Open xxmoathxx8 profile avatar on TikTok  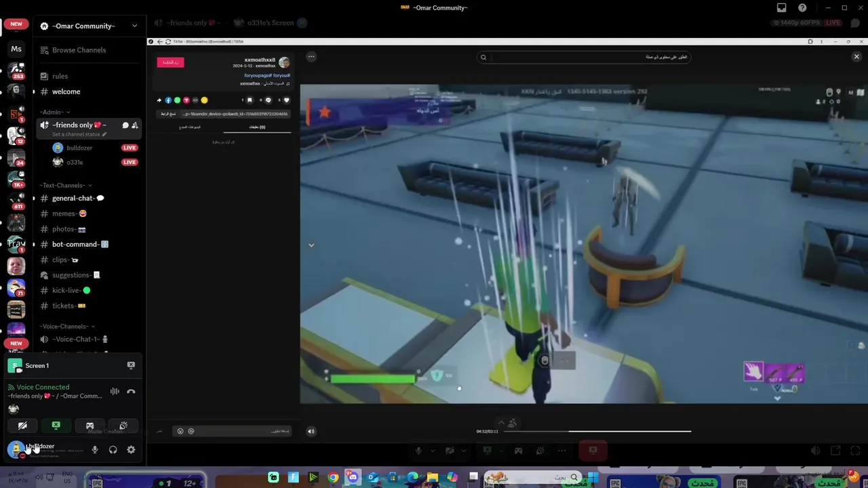[284, 62]
